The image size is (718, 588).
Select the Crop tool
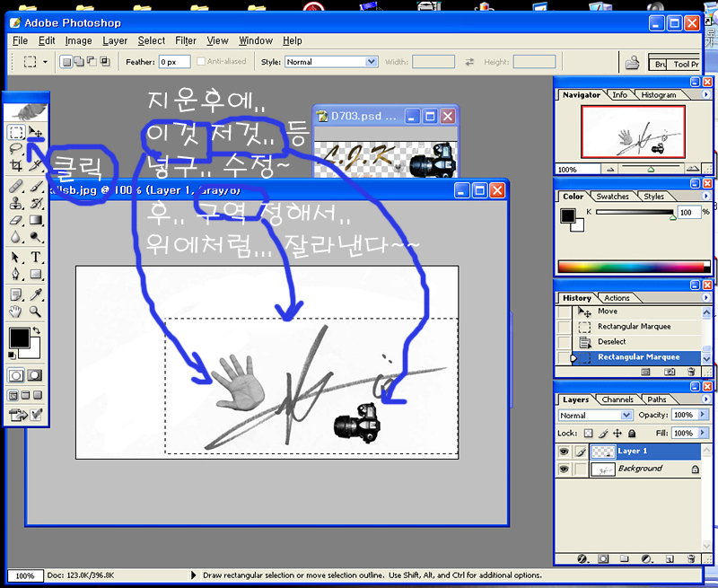(x=16, y=166)
